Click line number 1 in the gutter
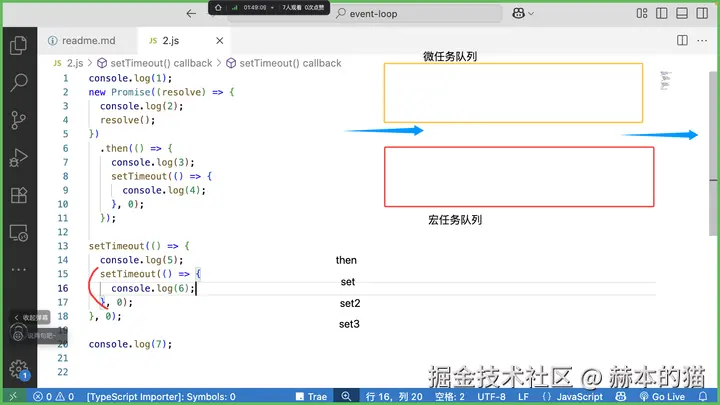The width and height of the screenshot is (720, 405). coord(65,78)
